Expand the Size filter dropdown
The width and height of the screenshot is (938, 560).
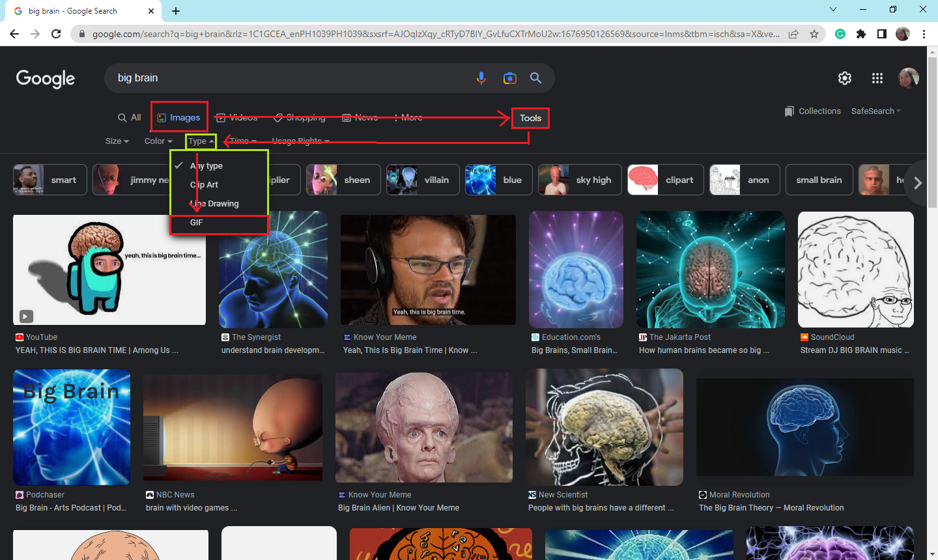click(117, 141)
